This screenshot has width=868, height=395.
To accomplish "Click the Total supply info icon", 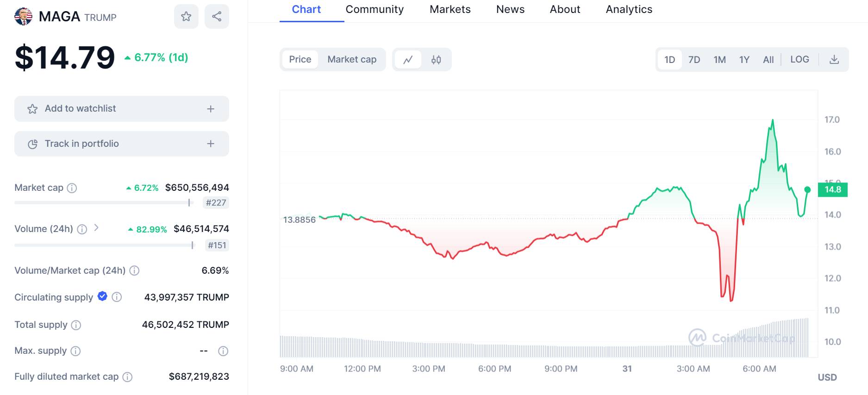I will coord(76,325).
